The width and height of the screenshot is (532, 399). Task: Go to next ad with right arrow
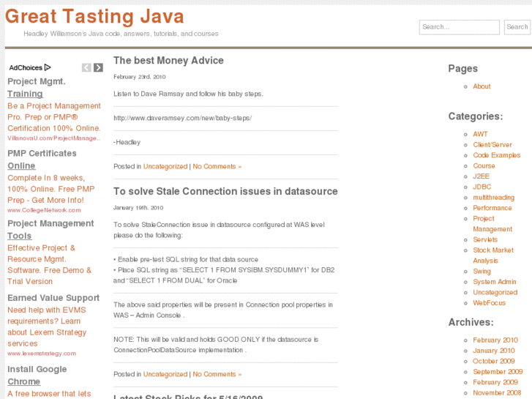(x=98, y=67)
